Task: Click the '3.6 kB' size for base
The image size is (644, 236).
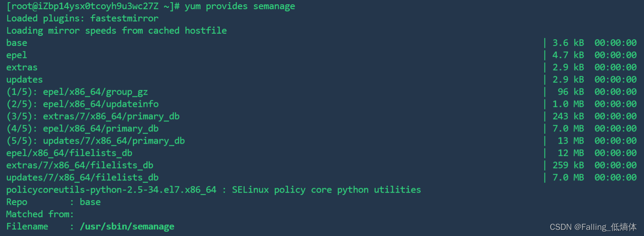Action: [x=568, y=43]
